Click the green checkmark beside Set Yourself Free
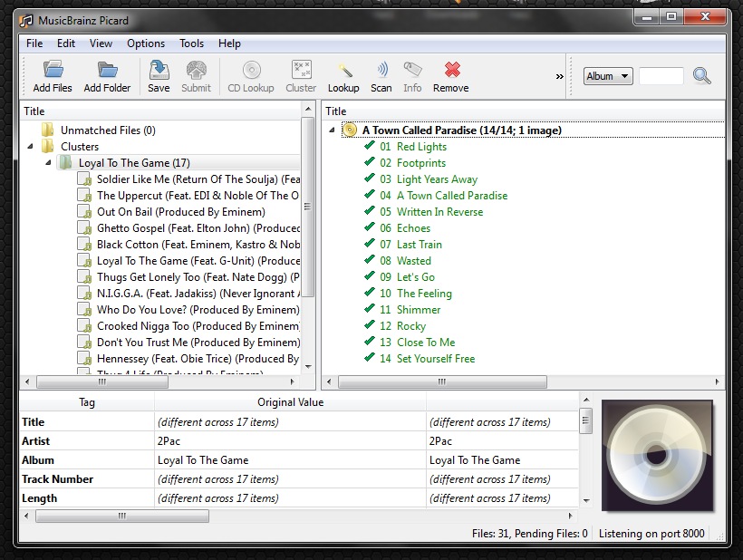743x560 pixels. coord(370,358)
